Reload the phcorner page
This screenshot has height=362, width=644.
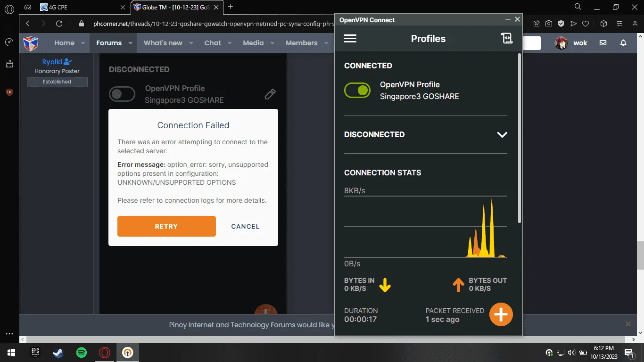(59, 24)
